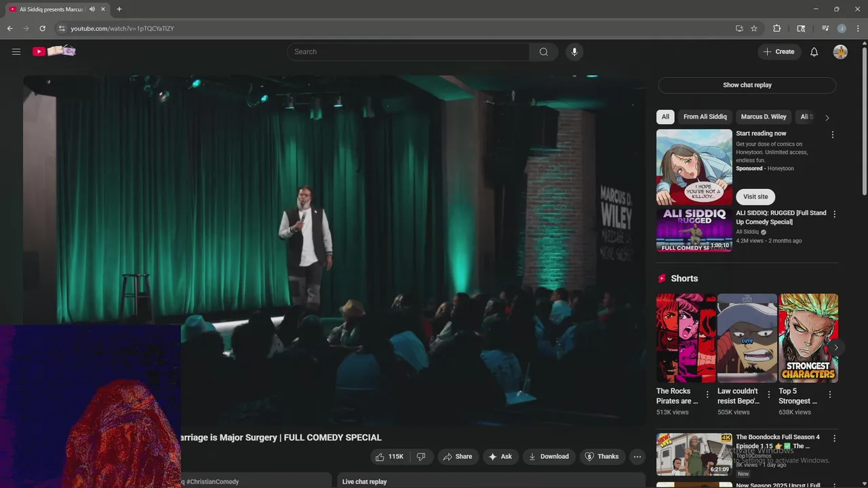
Task: Click the video title text
Action: (281, 438)
